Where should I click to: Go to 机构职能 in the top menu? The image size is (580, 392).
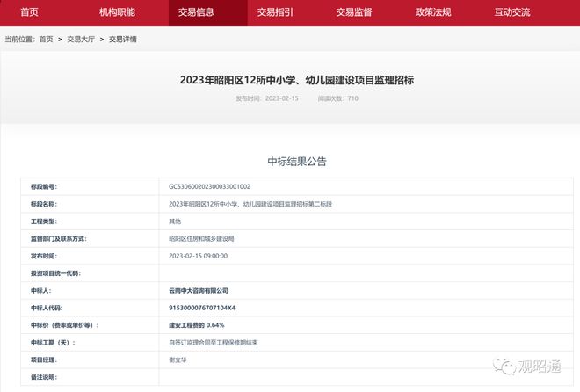tap(117, 12)
